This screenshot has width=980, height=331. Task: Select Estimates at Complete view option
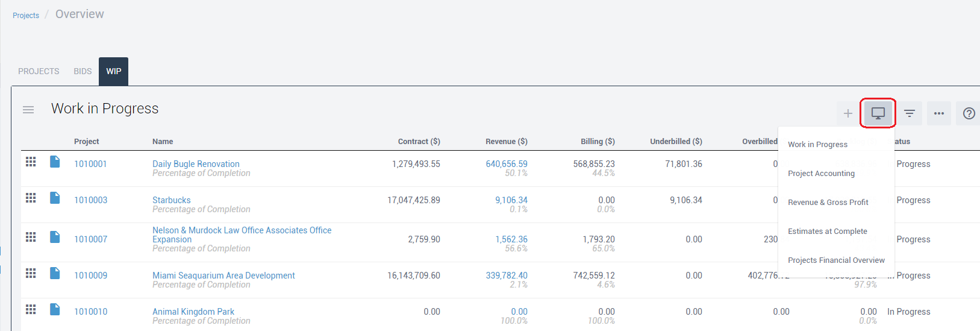[x=827, y=232]
